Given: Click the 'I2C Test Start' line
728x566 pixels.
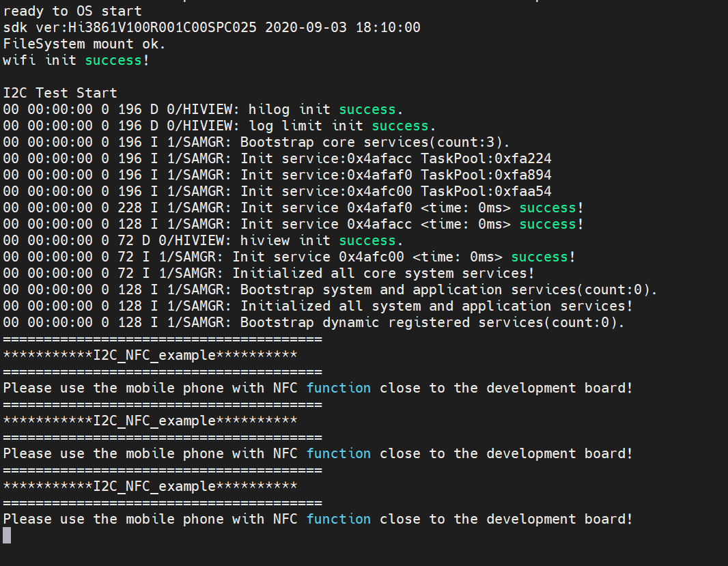Looking at the screenshot, I should click(60, 93).
